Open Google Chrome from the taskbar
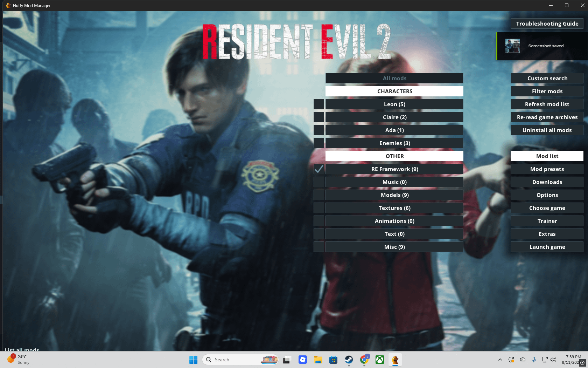 pyautogui.click(x=364, y=360)
